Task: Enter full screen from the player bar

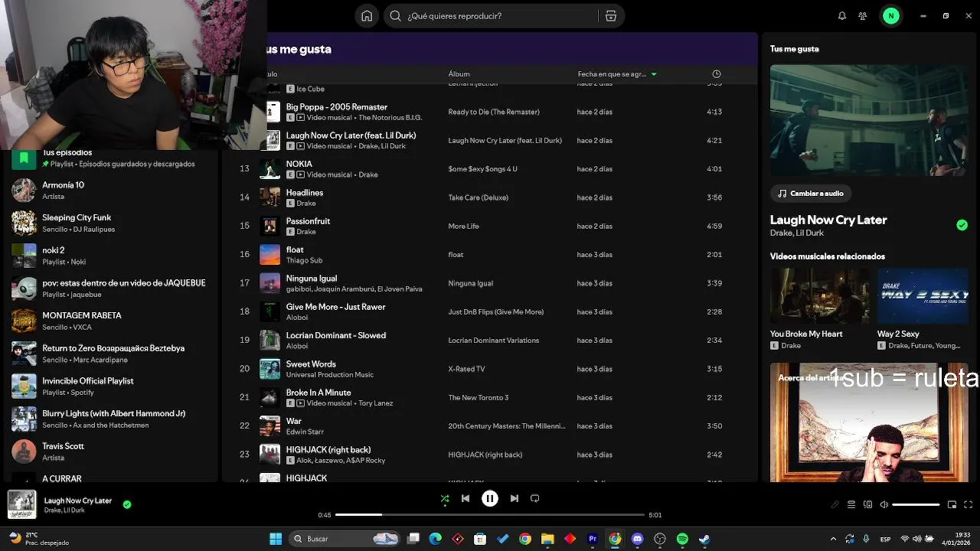Action: point(969,505)
